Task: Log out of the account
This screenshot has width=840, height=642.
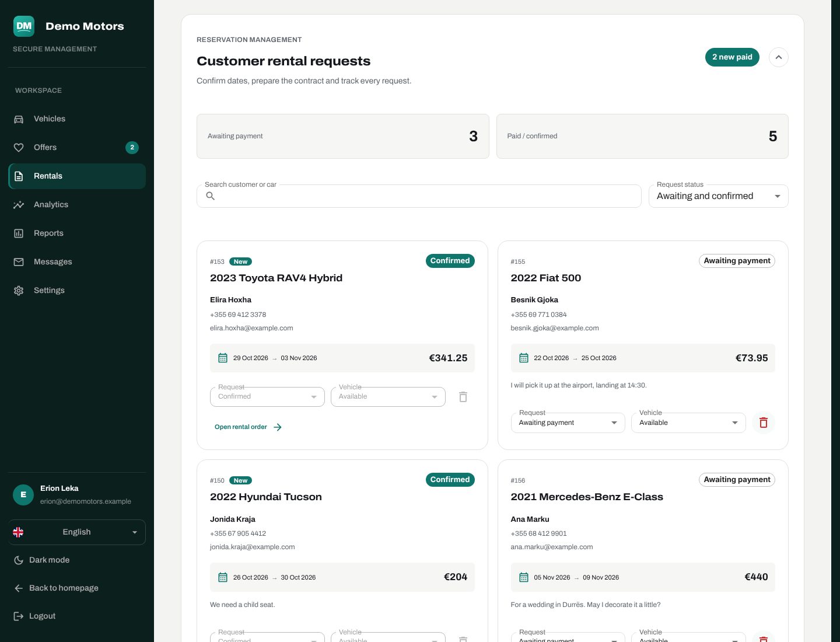Action: (x=77, y=616)
